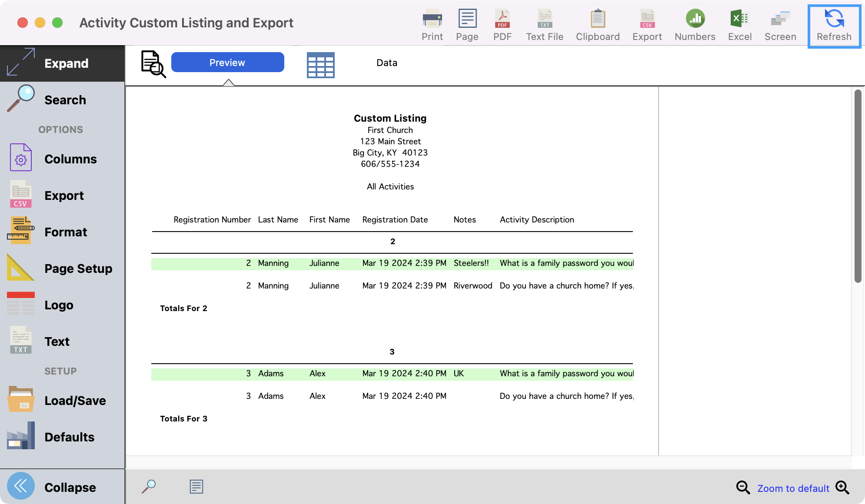The height and width of the screenshot is (504, 865).
Task: Click Zoom to default link
Action: [793, 488]
